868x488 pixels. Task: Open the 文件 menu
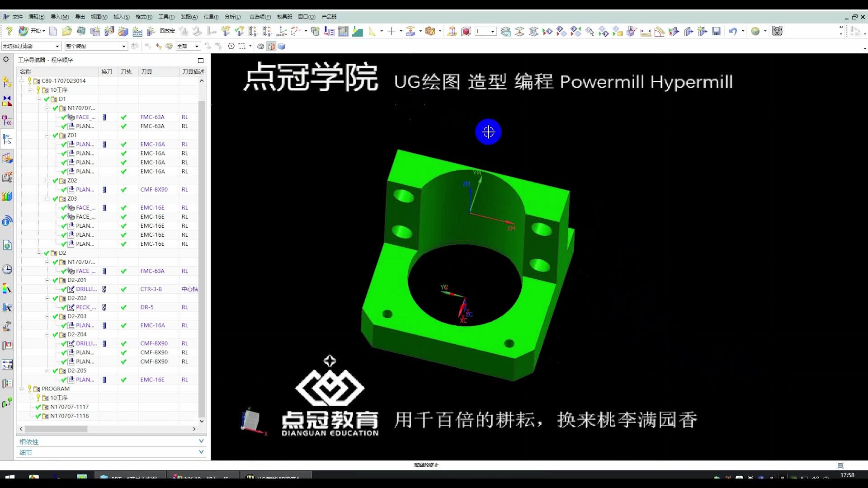(x=18, y=17)
